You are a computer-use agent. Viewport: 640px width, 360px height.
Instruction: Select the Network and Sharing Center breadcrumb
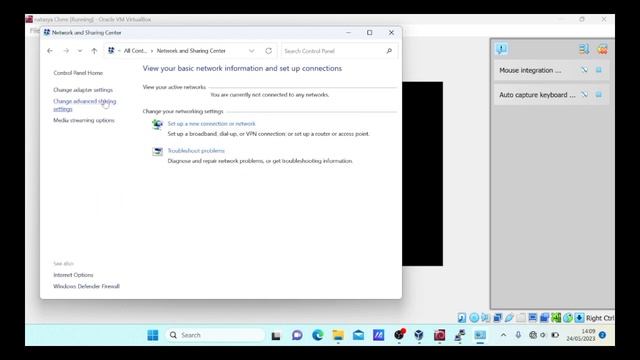191,51
